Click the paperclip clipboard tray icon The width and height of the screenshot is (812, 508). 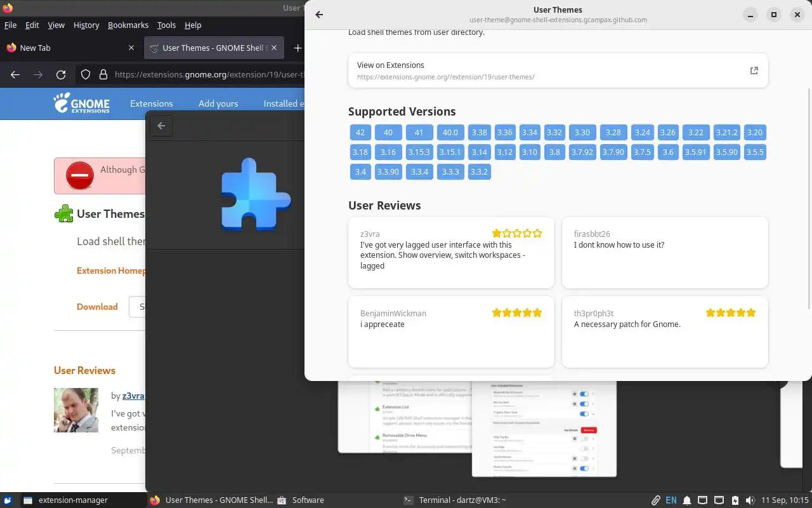point(655,500)
